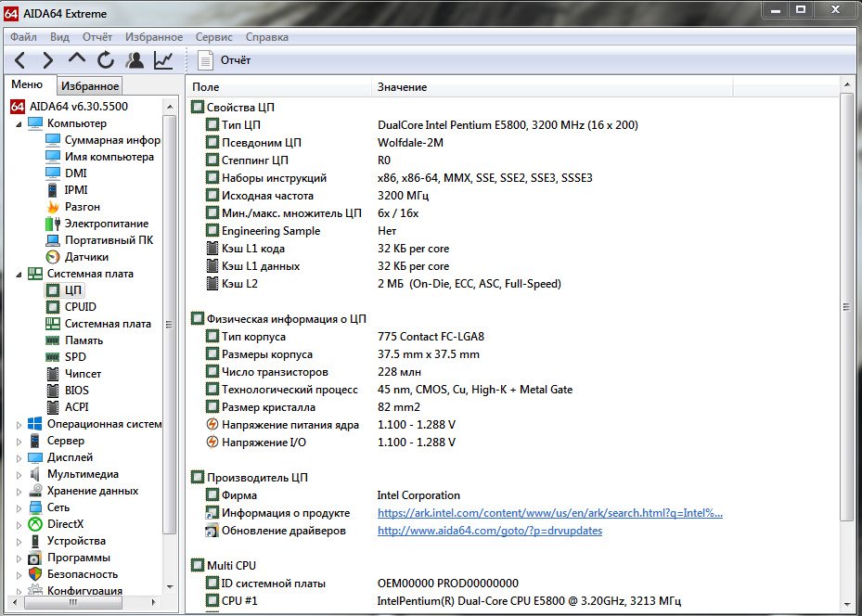Select the Датчики gauge icon
Screen dimensions: 862x616
point(53,257)
